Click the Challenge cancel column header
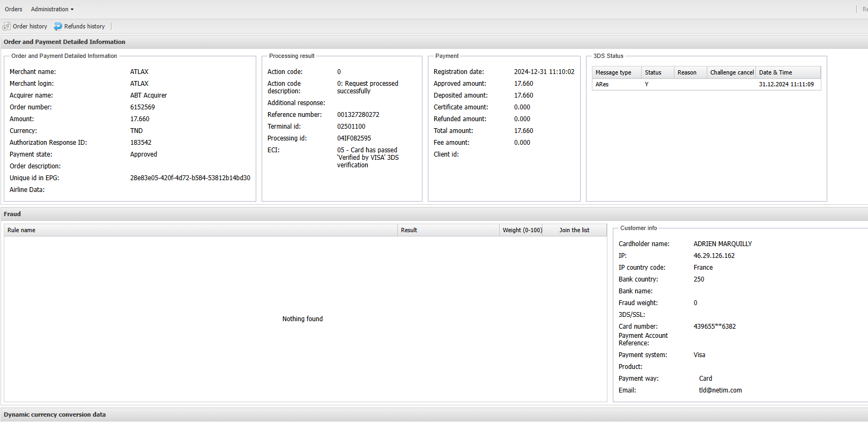Viewport: 868px width, 422px height. point(731,72)
